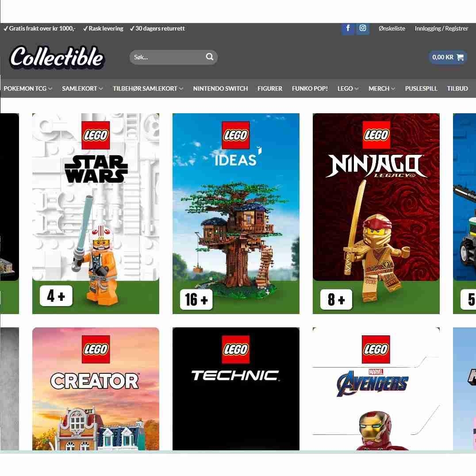This screenshot has width=476, height=476.
Task: Open the LEGO Ideas tile
Action: tap(236, 213)
